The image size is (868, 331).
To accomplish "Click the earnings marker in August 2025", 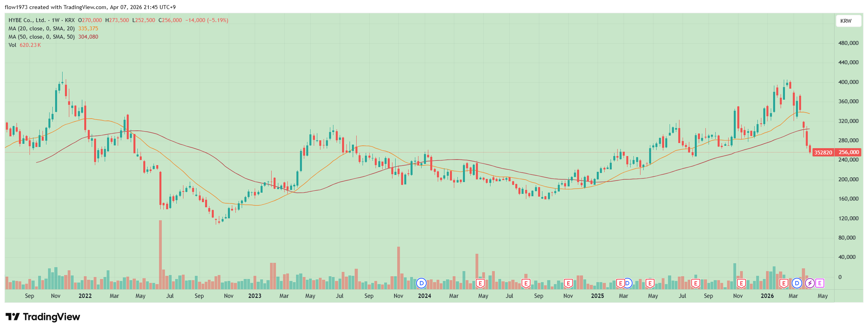I will coord(696,283).
